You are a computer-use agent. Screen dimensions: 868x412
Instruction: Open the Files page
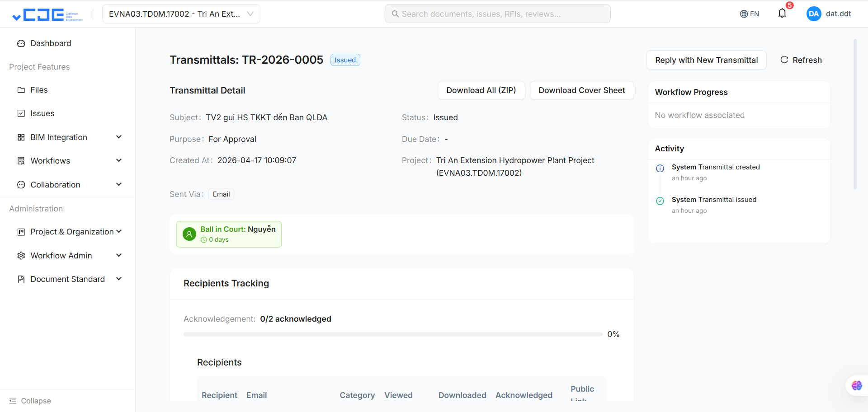coord(39,90)
